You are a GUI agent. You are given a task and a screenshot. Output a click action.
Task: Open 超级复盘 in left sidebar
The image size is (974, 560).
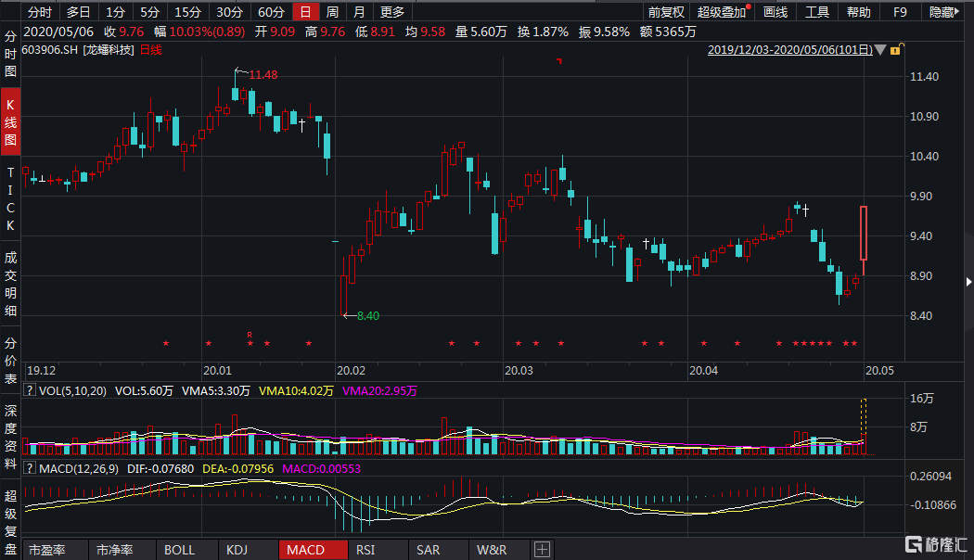[10, 521]
